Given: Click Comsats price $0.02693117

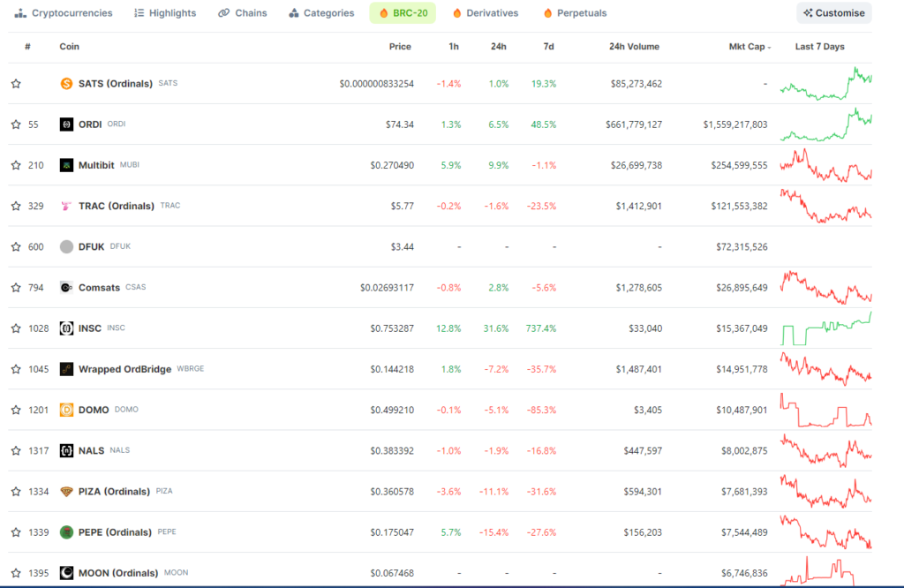Looking at the screenshot, I should 387,288.
